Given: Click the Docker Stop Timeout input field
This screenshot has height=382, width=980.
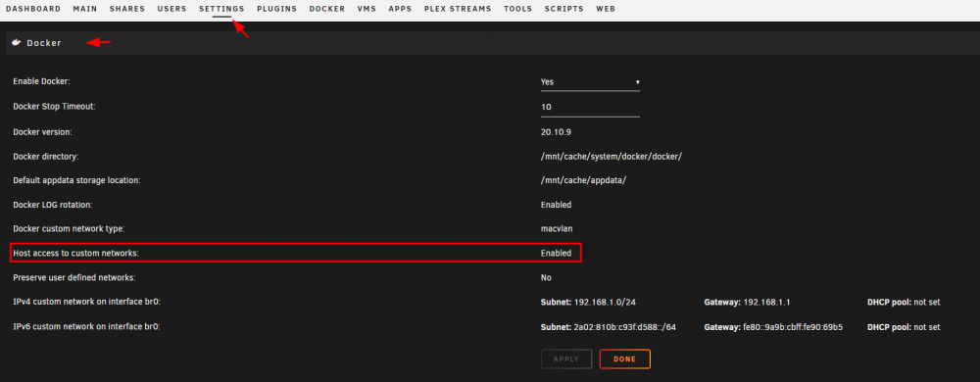Looking at the screenshot, I should [590, 108].
